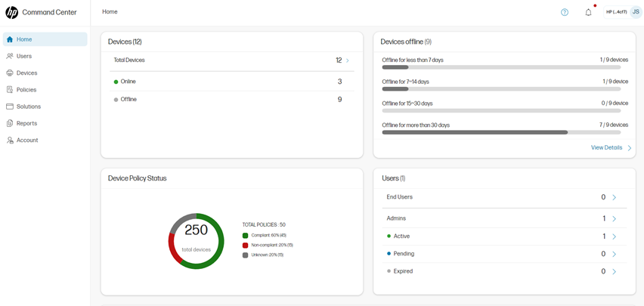Click the Non-compliant red legend swatch
This screenshot has height=306, width=644.
coord(245,246)
